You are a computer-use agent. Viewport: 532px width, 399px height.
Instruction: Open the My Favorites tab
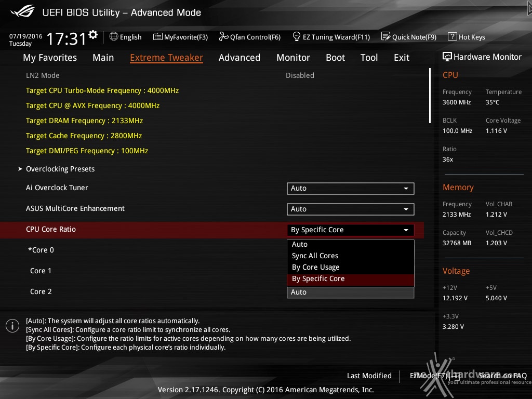50,58
